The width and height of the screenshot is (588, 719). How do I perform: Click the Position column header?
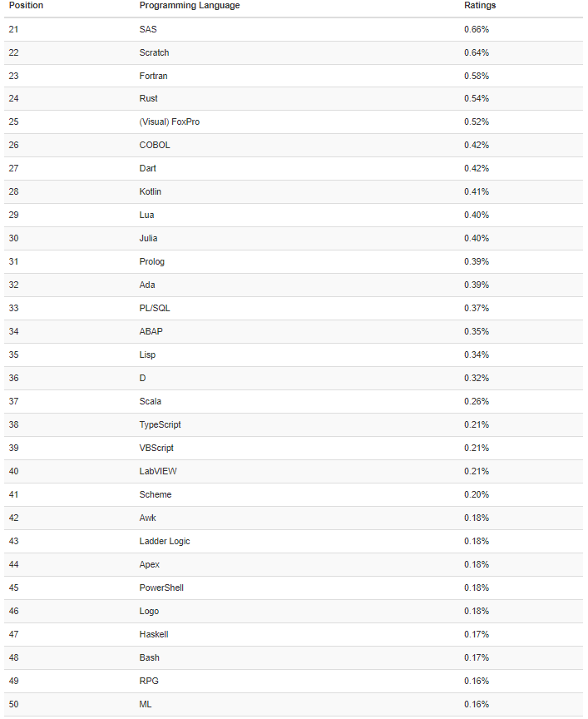click(x=26, y=6)
